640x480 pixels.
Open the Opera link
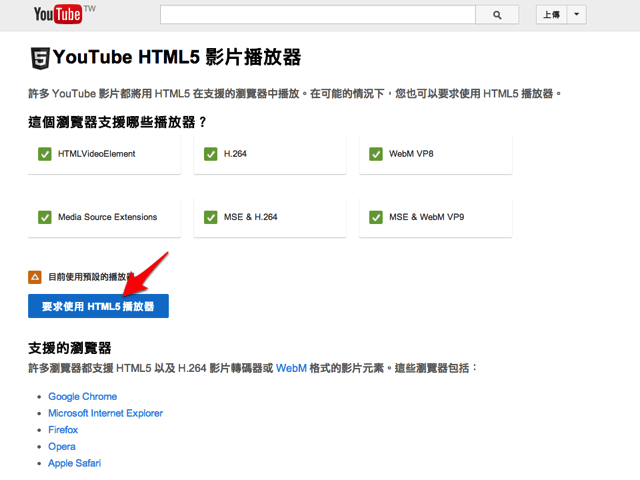62,447
